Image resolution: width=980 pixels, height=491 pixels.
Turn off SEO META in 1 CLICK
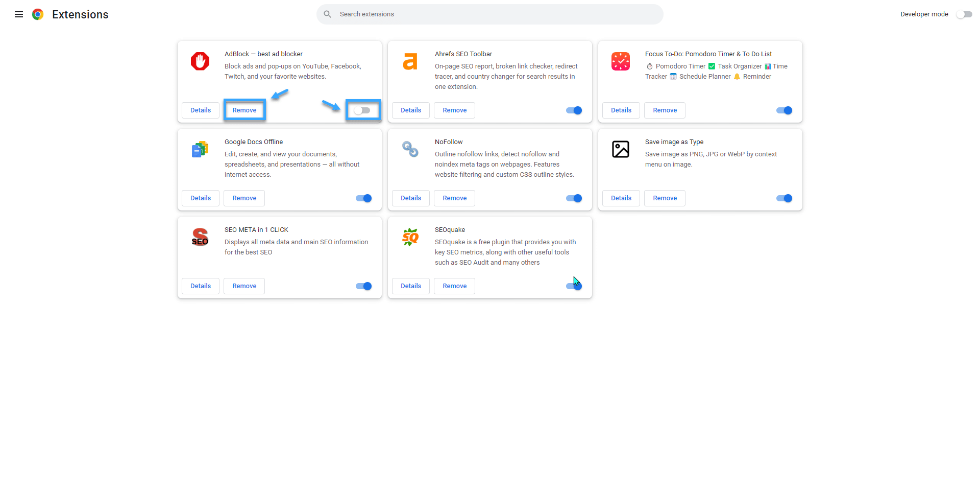364,286
